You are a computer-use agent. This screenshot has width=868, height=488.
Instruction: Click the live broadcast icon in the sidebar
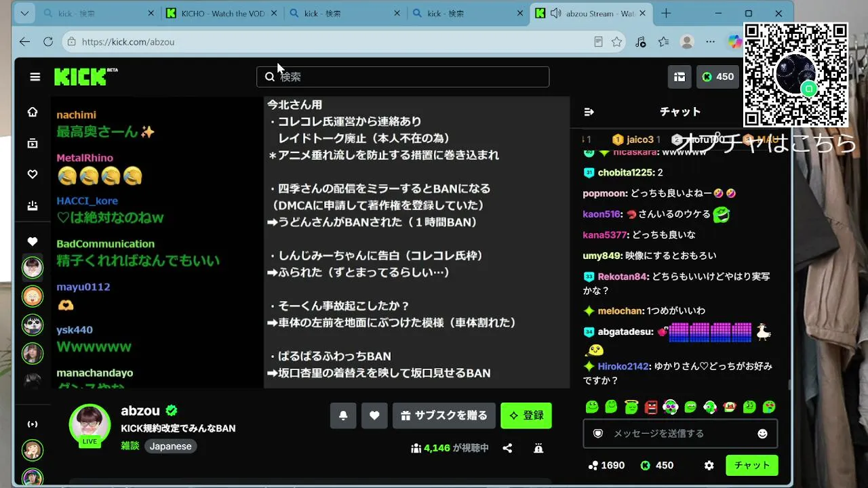33,424
